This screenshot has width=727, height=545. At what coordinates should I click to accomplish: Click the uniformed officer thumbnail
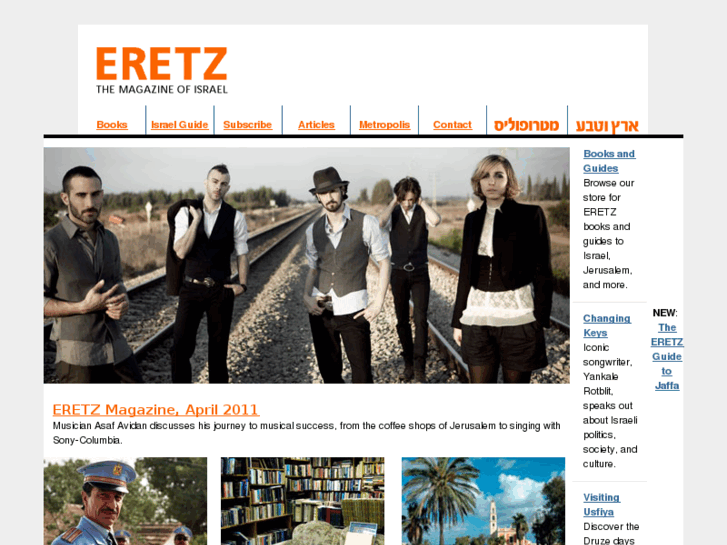(x=125, y=501)
